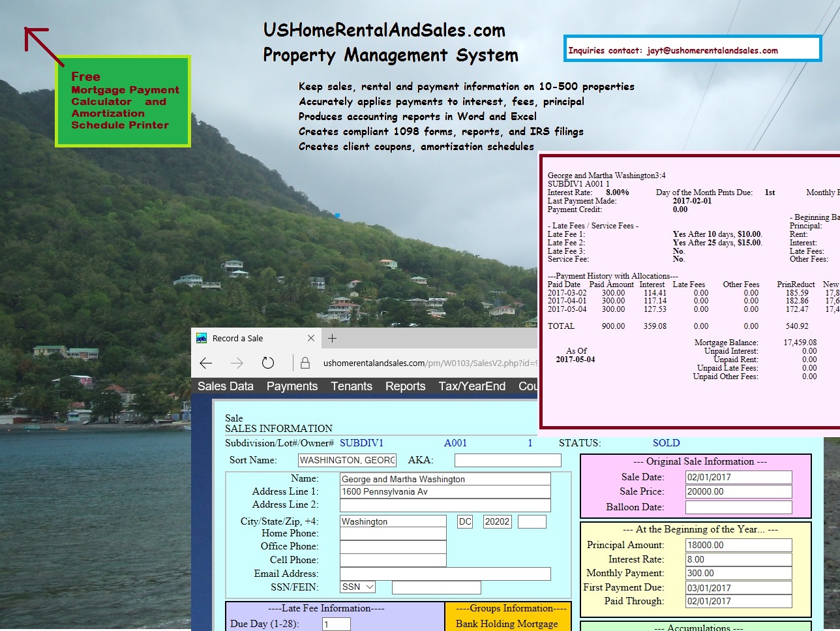The image size is (840, 631).
Task: Open the Tenants menu
Action: pos(352,386)
